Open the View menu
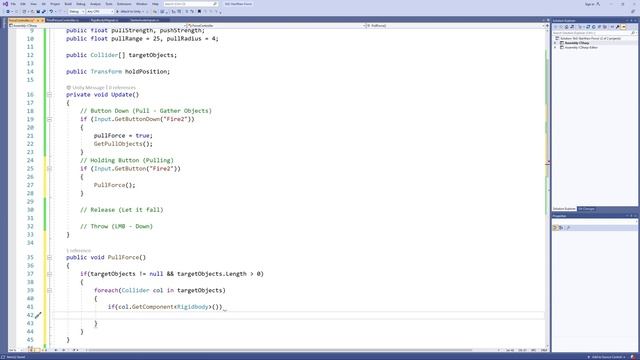The width and height of the screenshot is (640, 360). click(x=33, y=4)
